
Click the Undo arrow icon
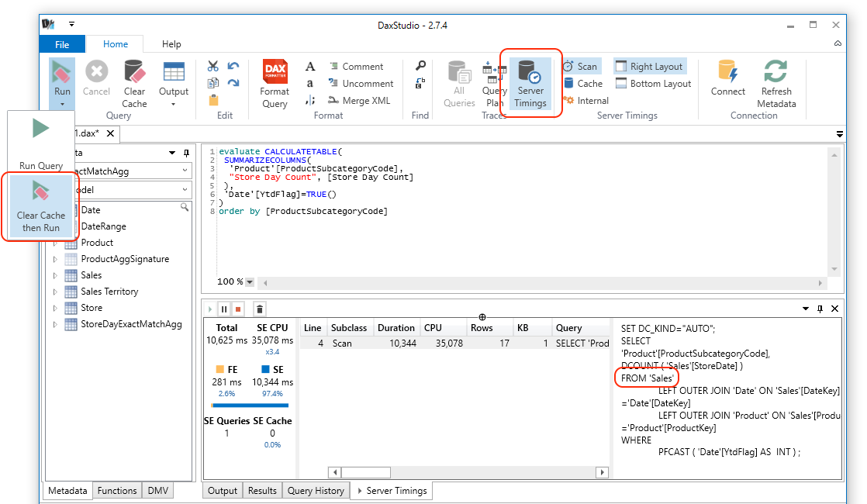tap(233, 67)
